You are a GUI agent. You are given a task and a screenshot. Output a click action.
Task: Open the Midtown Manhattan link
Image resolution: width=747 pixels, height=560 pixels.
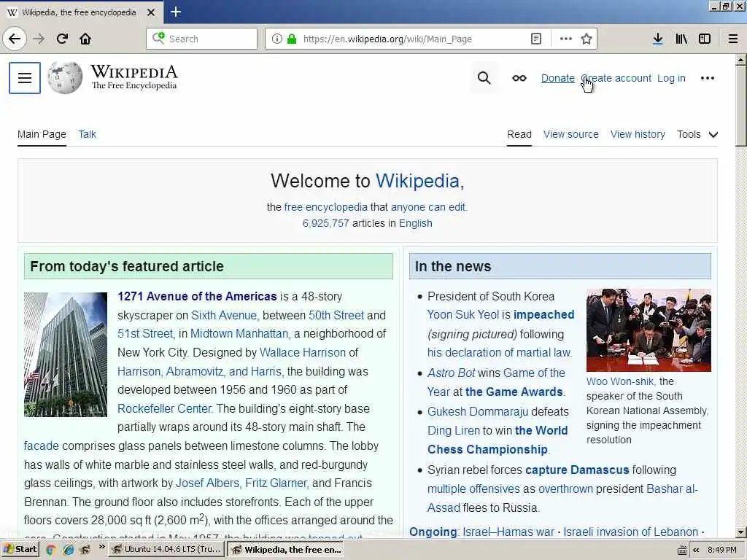click(239, 333)
